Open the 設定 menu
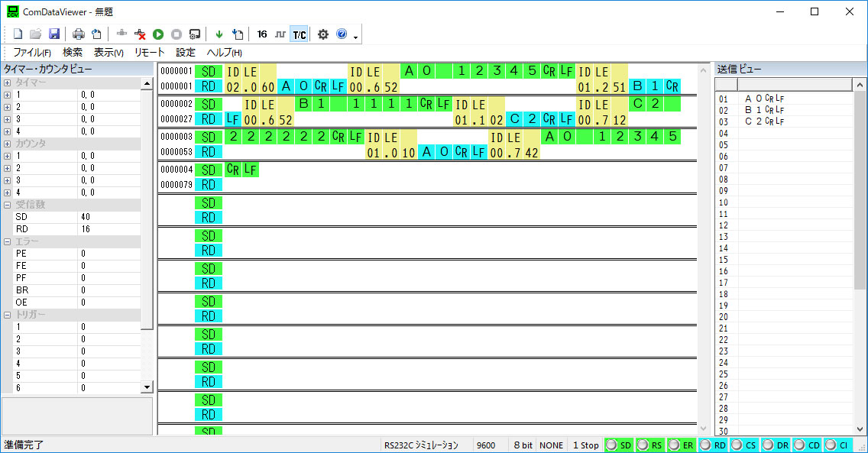Image resolution: width=868 pixels, height=453 pixels. [x=186, y=53]
